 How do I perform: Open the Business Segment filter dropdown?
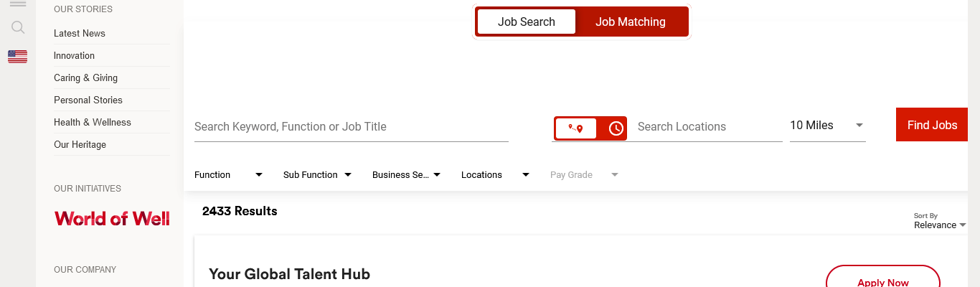point(406,175)
